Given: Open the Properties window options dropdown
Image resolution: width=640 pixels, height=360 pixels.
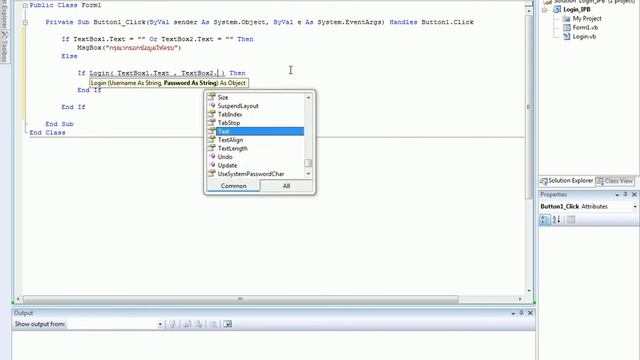Looking at the screenshot, I should (617, 195).
